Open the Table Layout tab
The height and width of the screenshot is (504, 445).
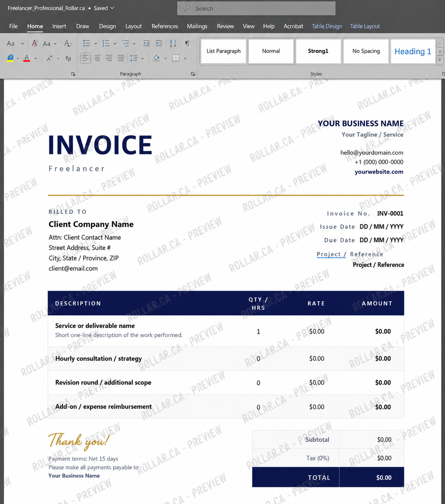click(x=365, y=26)
